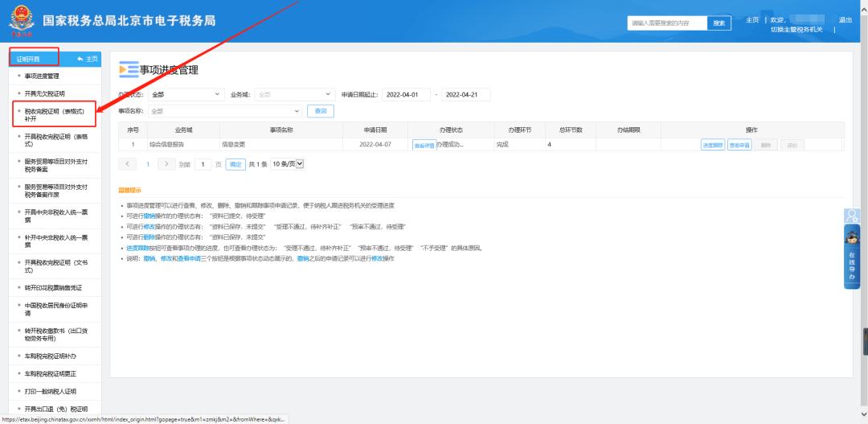Image resolution: width=868 pixels, height=424 pixels.
Task: Click the 办理状态 column header
Action: pos(451,130)
